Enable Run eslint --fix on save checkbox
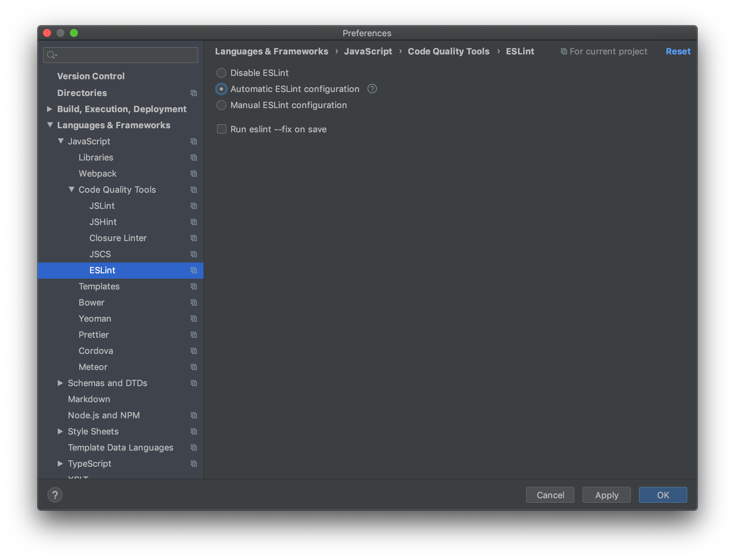This screenshot has width=735, height=560. tap(222, 129)
